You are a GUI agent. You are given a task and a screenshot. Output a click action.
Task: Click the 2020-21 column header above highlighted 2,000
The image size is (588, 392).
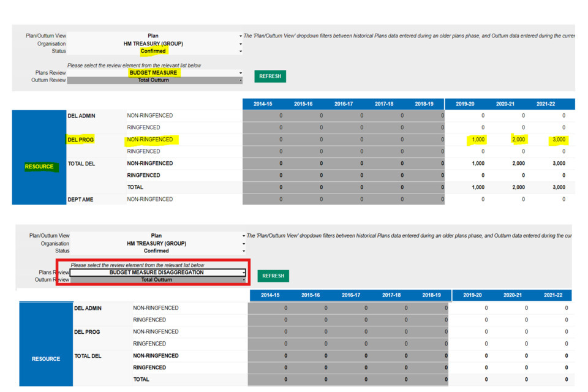coord(505,104)
